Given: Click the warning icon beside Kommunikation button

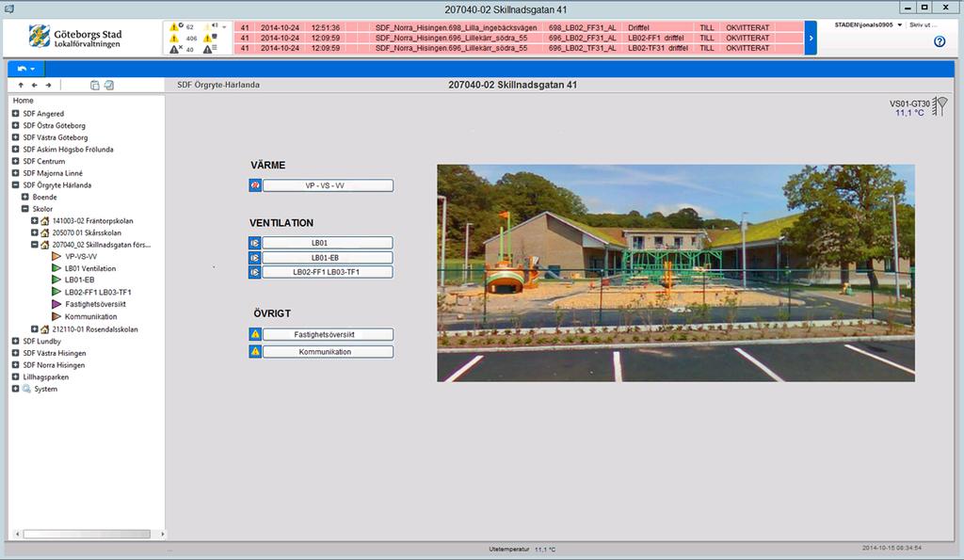Looking at the screenshot, I should coord(255,352).
